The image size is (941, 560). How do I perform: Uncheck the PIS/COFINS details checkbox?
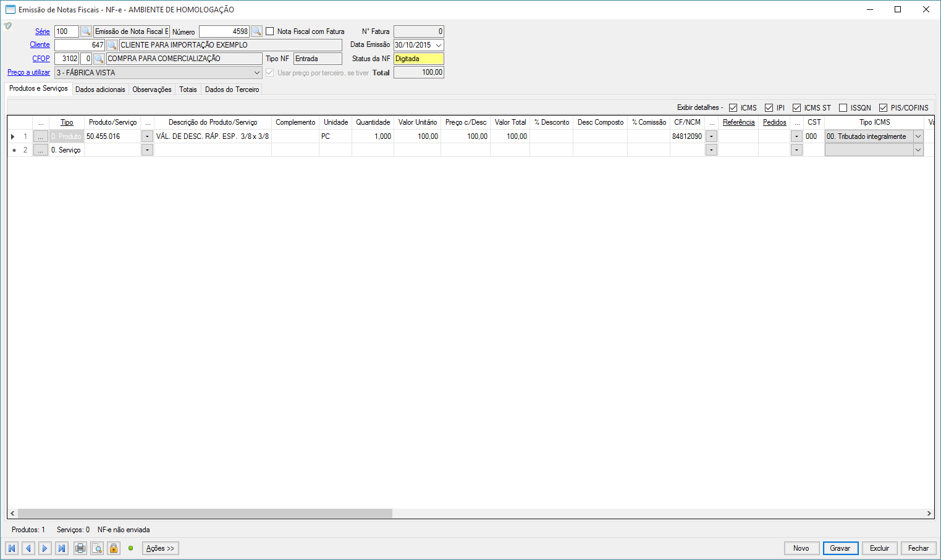884,107
